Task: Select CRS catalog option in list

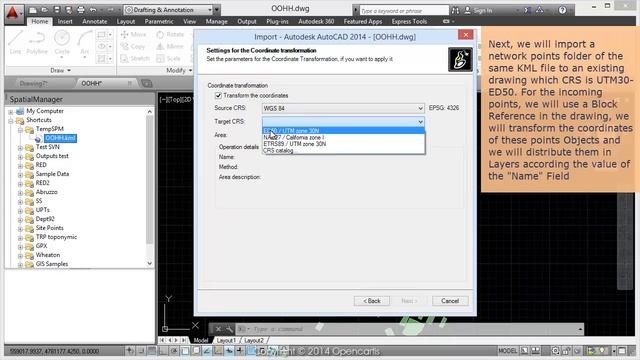Action: tap(343, 151)
